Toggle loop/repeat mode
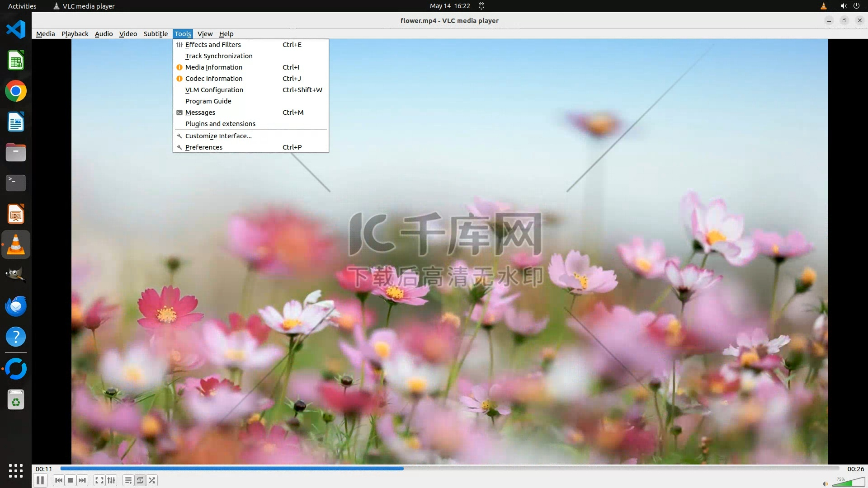868x488 pixels. pos(140,480)
